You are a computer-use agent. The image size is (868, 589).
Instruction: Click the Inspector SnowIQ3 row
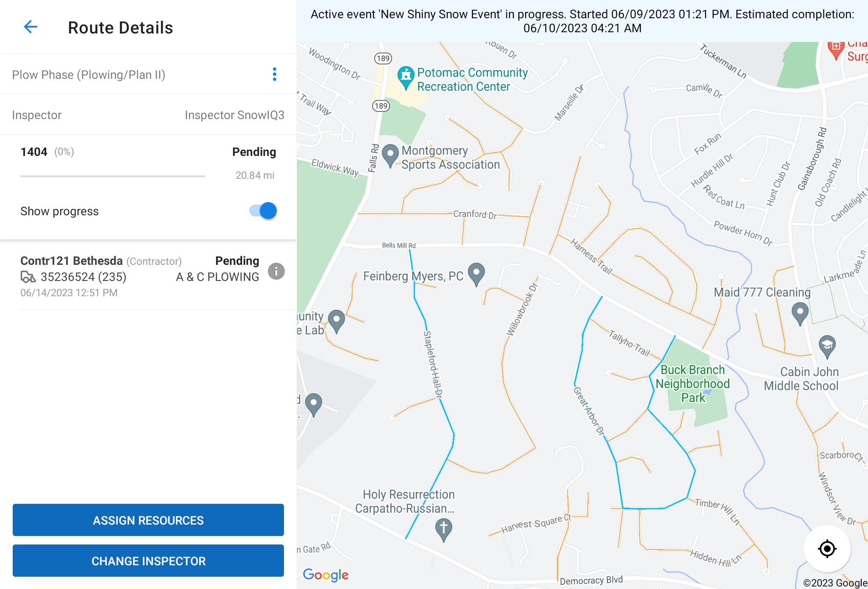coord(148,115)
